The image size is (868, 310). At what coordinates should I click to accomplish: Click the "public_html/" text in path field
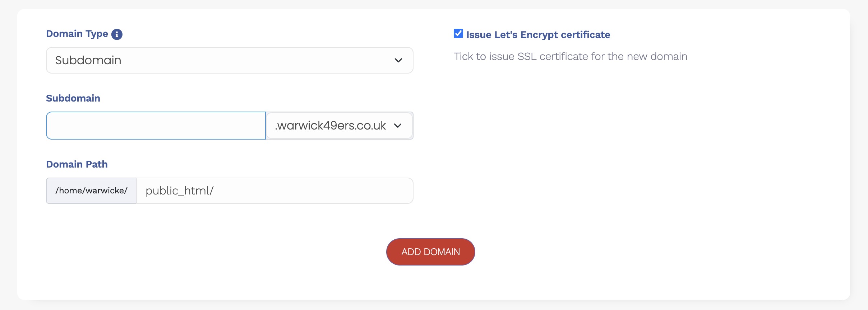(179, 191)
